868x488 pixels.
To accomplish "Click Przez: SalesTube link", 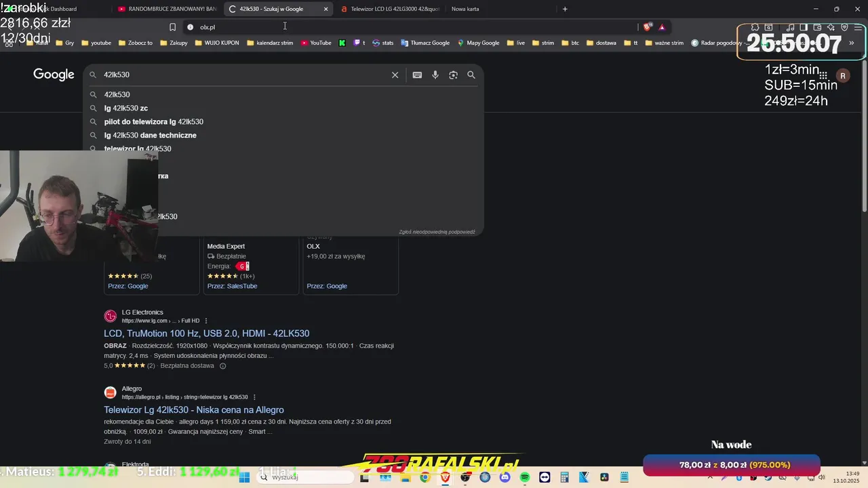I will (232, 286).
